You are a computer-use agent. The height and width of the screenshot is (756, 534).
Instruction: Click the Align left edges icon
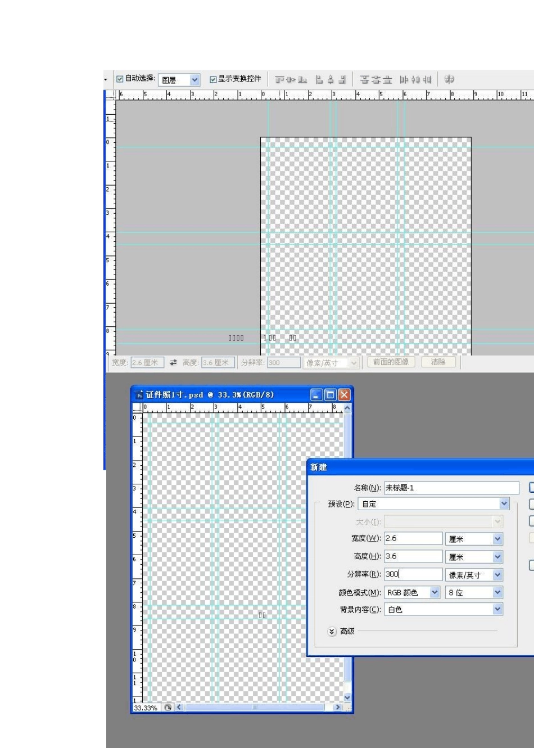click(x=319, y=80)
